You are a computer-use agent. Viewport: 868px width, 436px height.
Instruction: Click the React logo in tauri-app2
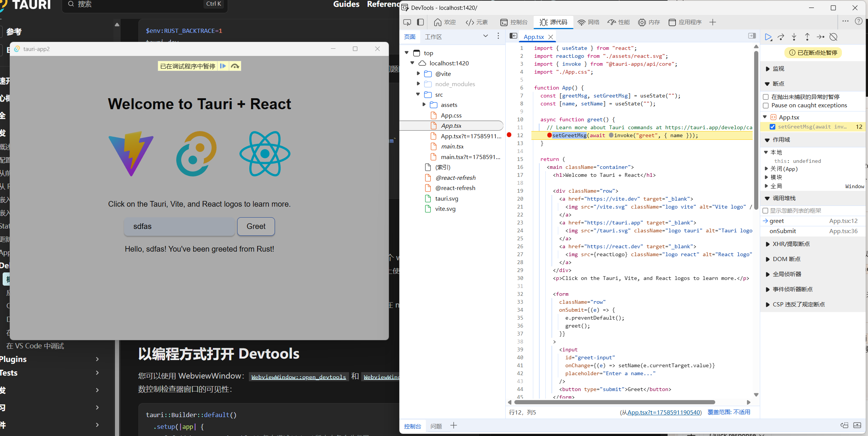pos(265,153)
